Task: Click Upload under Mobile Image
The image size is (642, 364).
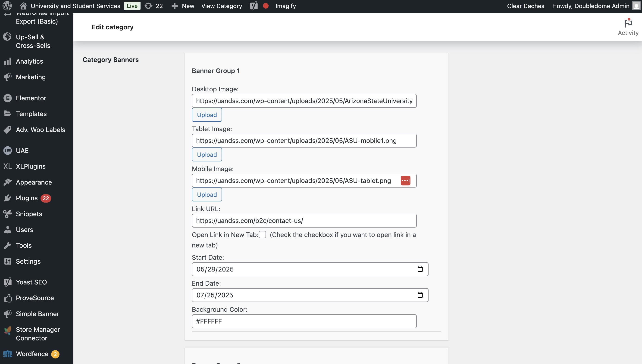Action: [x=207, y=194]
